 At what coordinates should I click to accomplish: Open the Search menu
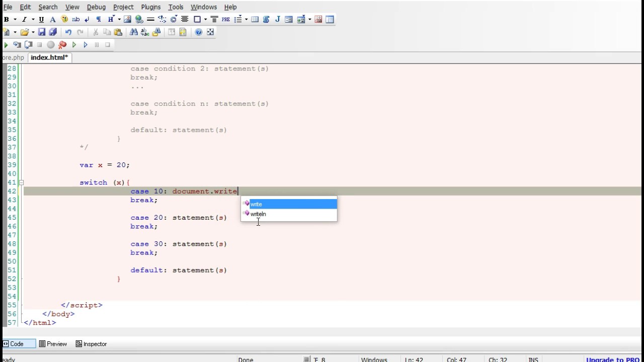point(48,7)
